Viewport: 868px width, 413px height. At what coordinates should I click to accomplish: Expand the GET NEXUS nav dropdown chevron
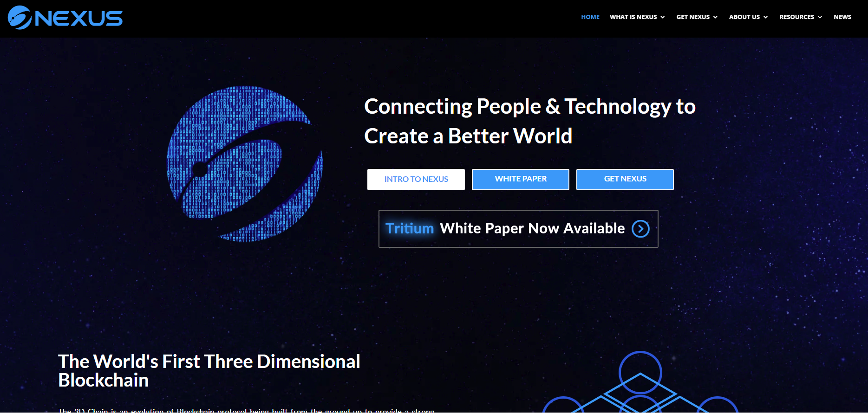point(715,17)
